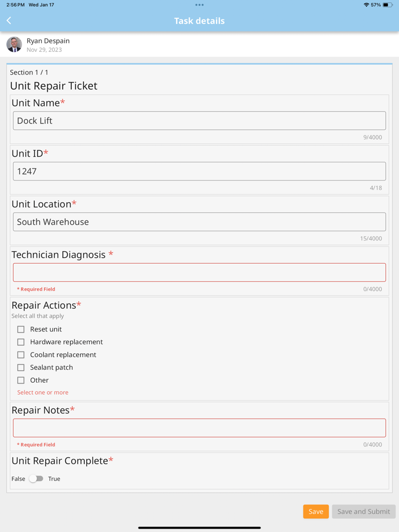
Task: Click inside the Repair Notes field
Action: click(199, 428)
